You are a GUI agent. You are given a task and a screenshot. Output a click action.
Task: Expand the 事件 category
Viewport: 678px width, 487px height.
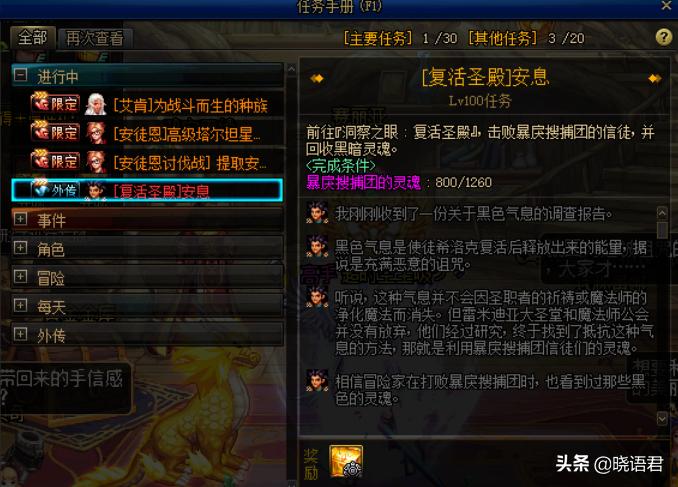point(20,219)
